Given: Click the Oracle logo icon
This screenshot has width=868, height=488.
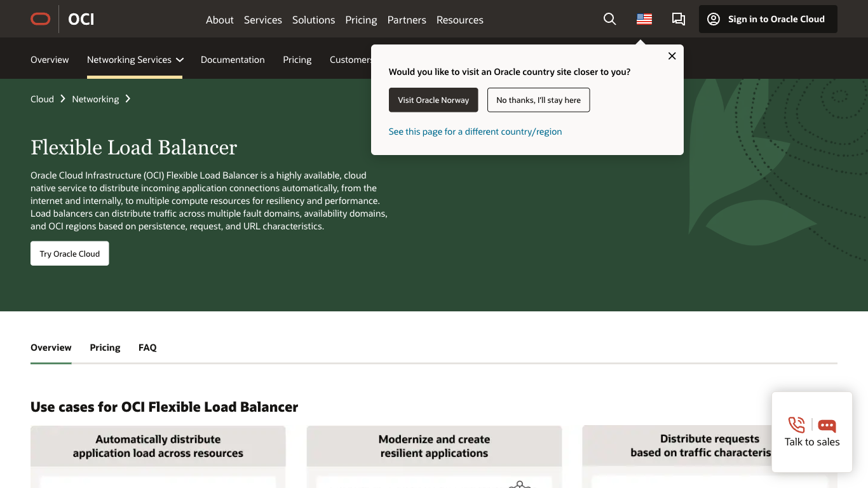Looking at the screenshot, I should pos(41,19).
